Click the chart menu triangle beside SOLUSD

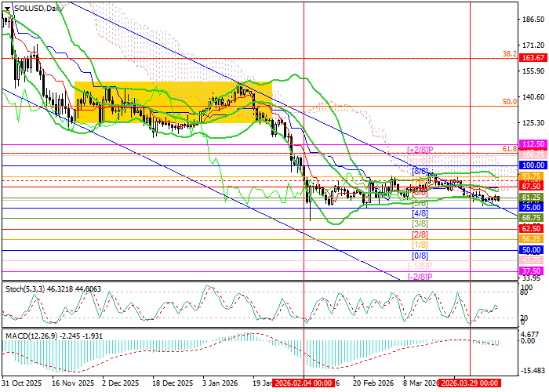[6, 8]
